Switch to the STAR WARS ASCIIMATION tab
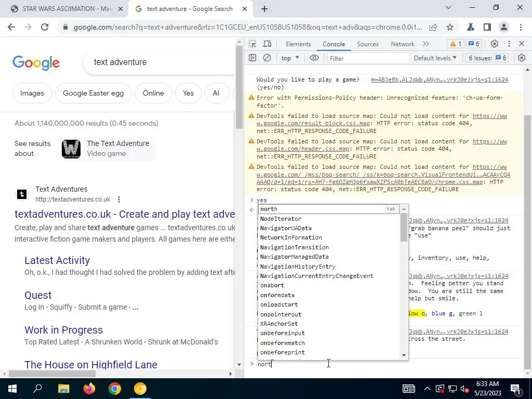Screen dimensions: 532x399 (63, 9)
